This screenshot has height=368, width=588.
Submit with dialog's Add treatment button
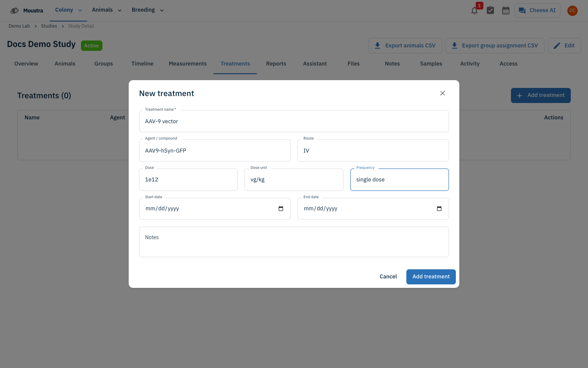coord(431,277)
